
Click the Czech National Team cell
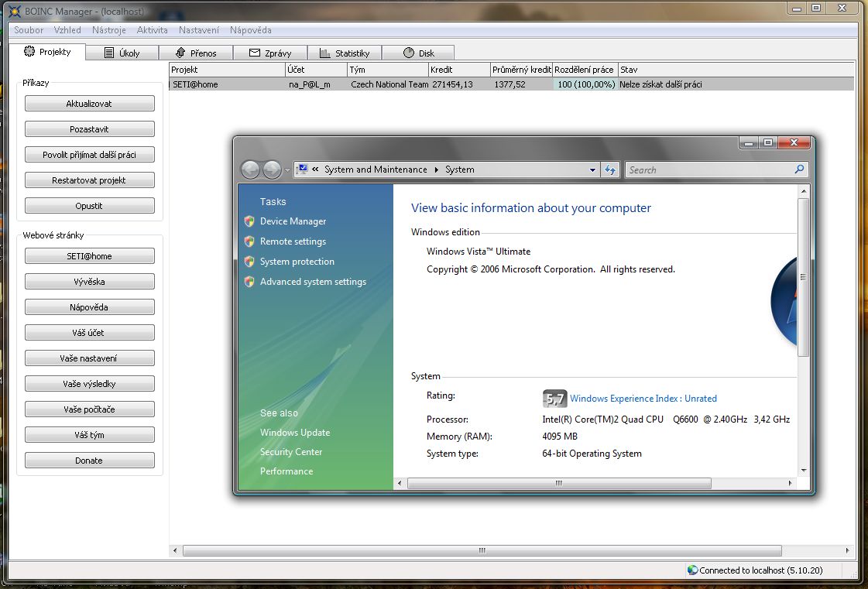(389, 84)
